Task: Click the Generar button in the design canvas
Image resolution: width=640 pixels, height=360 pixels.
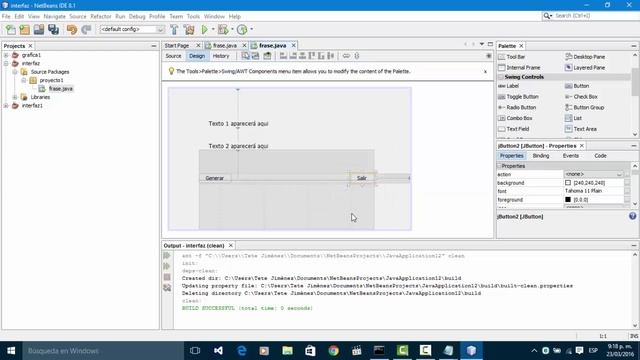Action: pos(215,178)
